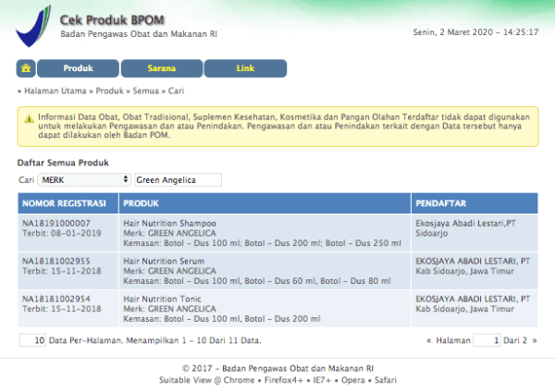Click the 2017 Badan Pengawas footer copyright
The height and width of the screenshot is (392, 555).
point(277,368)
